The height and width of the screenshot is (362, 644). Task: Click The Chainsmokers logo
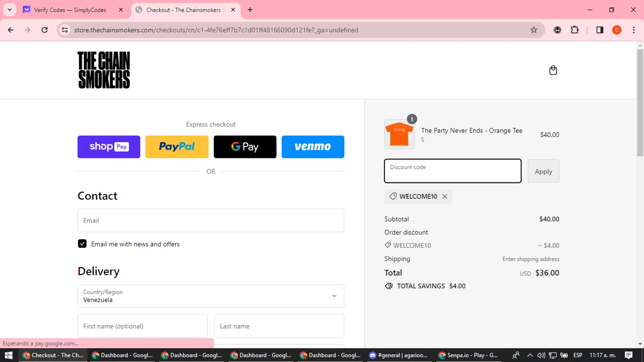(104, 70)
